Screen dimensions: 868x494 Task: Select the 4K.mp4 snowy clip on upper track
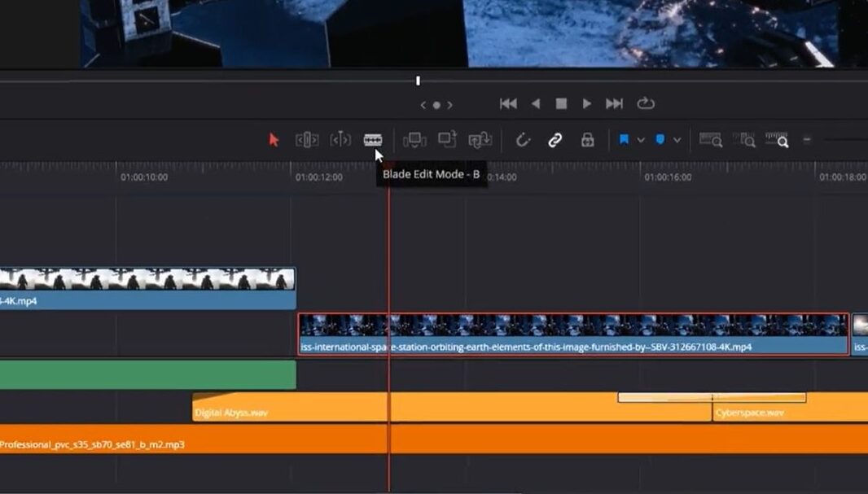(148, 288)
